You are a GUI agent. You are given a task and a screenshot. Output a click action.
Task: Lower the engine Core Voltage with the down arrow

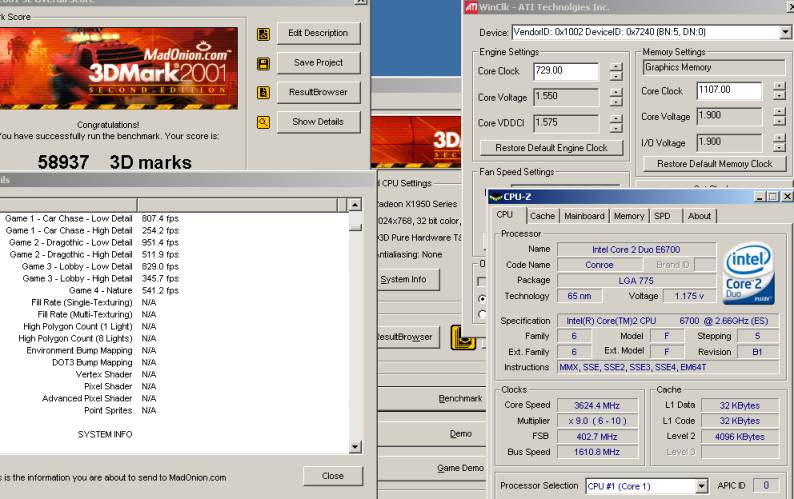coord(616,102)
